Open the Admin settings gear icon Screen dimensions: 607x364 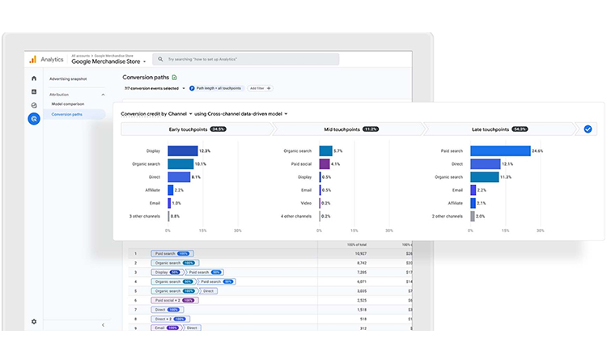pyautogui.click(x=34, y=321)
